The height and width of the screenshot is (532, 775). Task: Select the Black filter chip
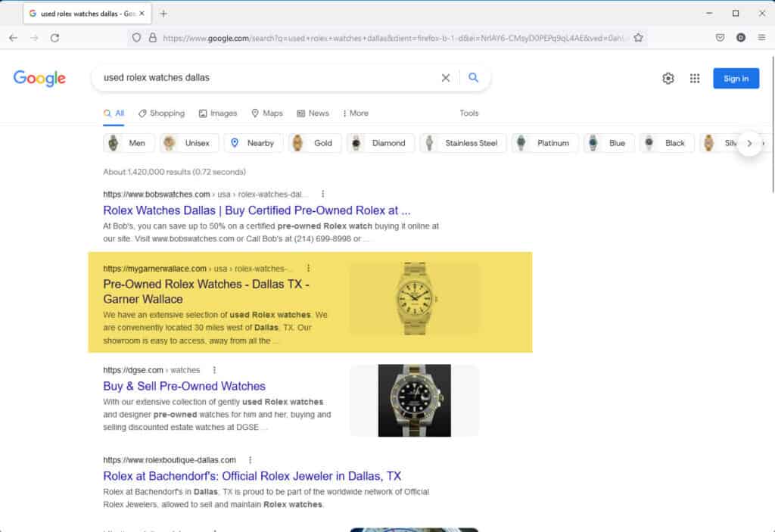tap(667, 143)
